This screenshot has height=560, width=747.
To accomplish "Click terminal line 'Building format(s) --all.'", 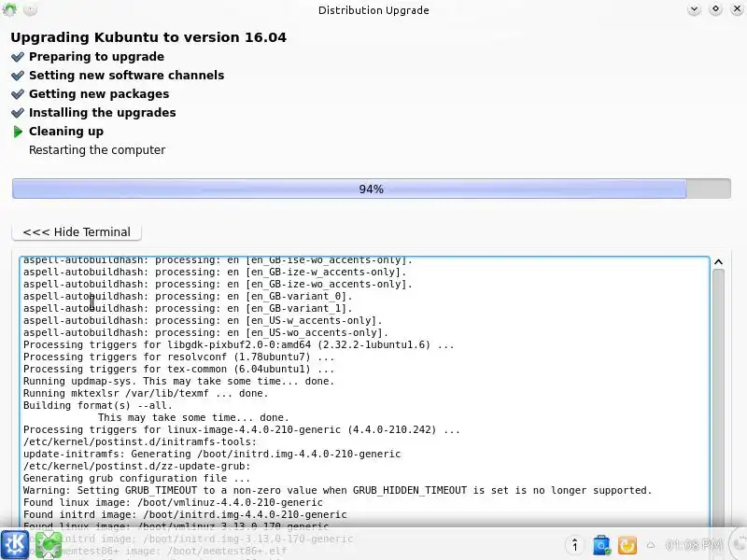I will (x=98, y=405).
